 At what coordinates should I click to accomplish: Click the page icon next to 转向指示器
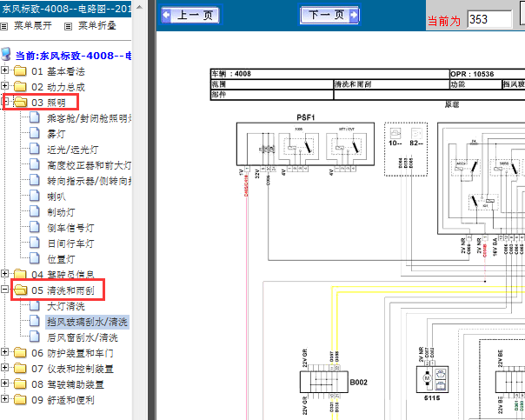click(35, 180)
